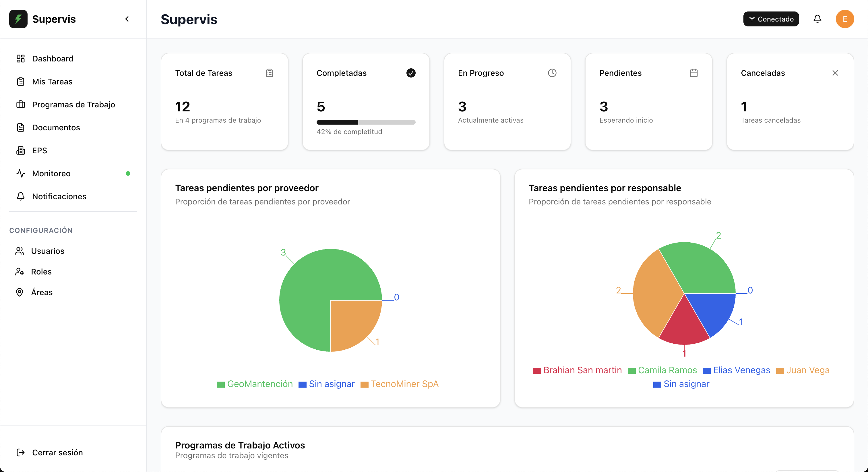The height and width of the screenshot is (472, 868).
Task: Toggle GeoMantención legend item in provider chart
Action: point(255,384)
